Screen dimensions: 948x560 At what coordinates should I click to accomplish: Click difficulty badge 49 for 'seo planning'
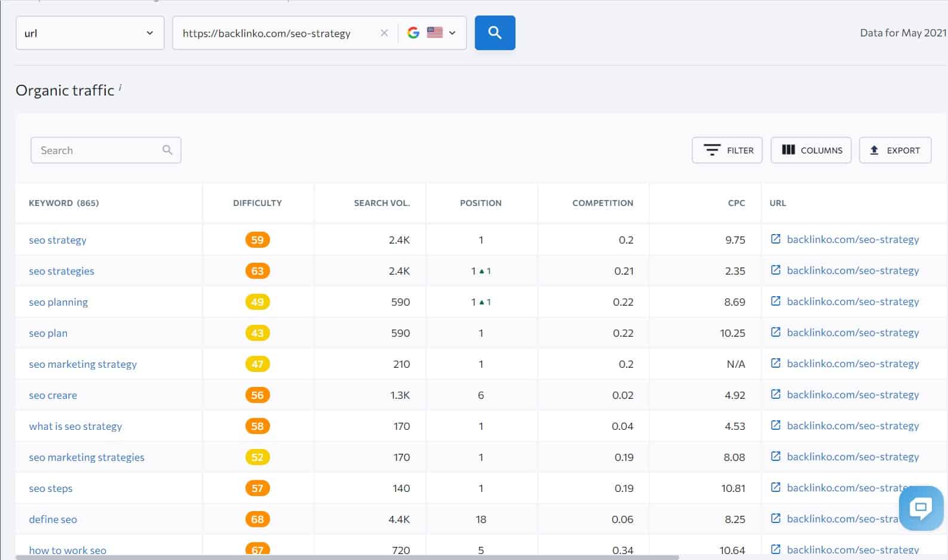tap(257, 302)
